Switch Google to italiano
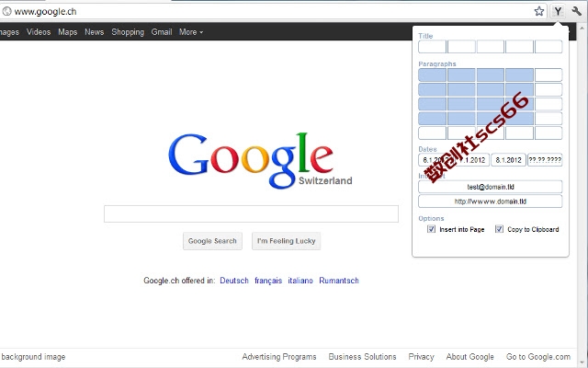Screen dimensions: 588x368 tap(300, 281)
